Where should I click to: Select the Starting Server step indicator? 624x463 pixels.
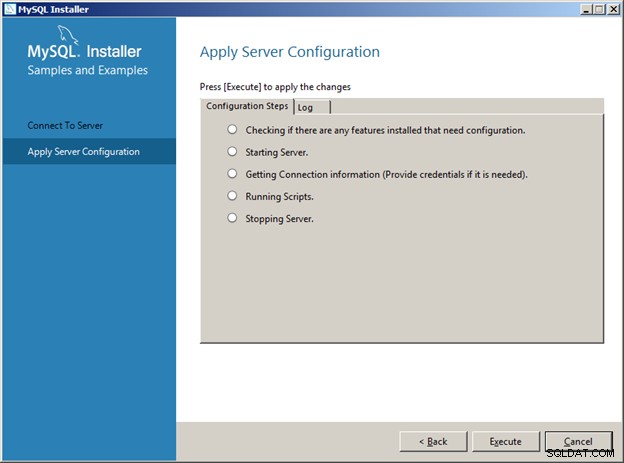tap(232, 151)
